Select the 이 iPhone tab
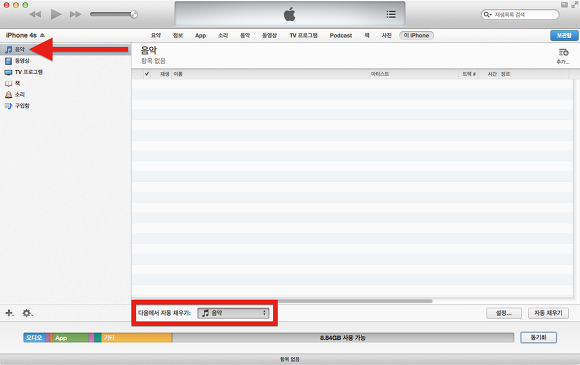 coord(417,35)
